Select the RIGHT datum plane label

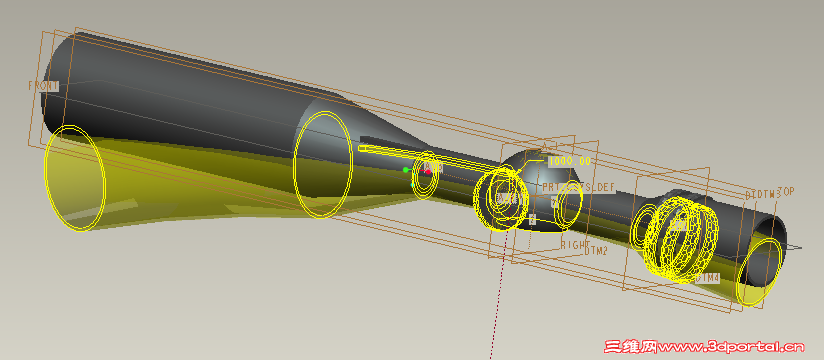(576, 244)
